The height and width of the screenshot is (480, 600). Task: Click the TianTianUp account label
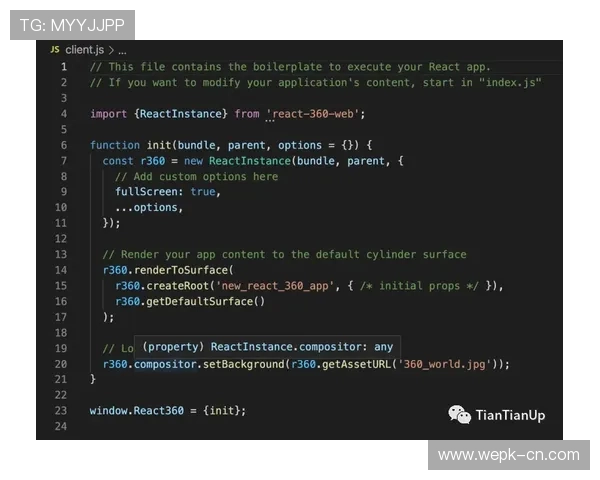(510, 416)
